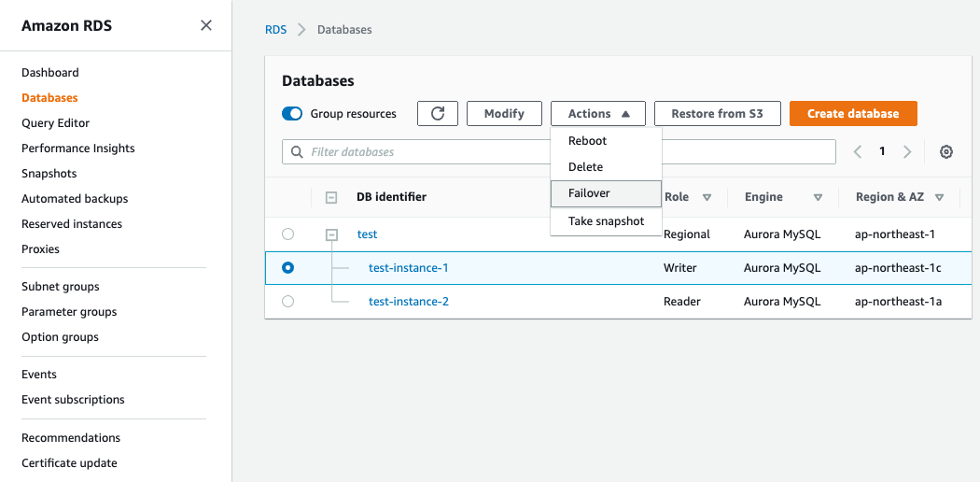Collapse all groups via header minus box

tap(332, 197)
